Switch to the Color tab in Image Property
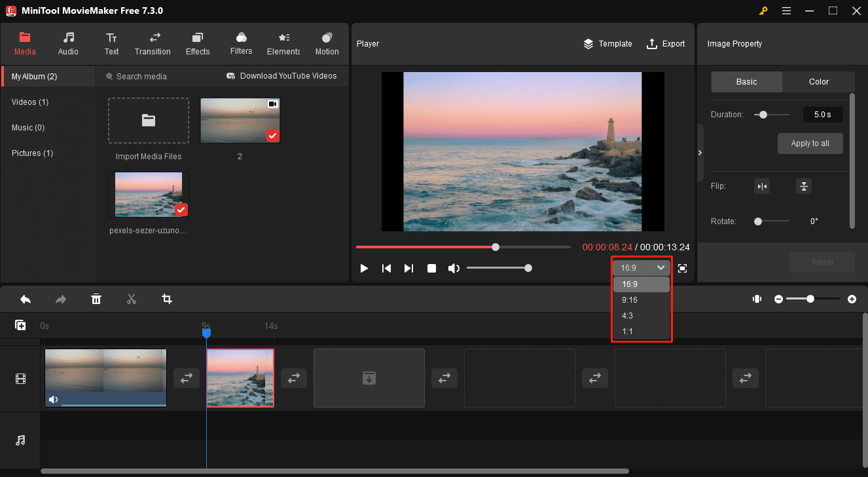The height and width of the screenshot is (477, 868). click(x=818, y=81)
